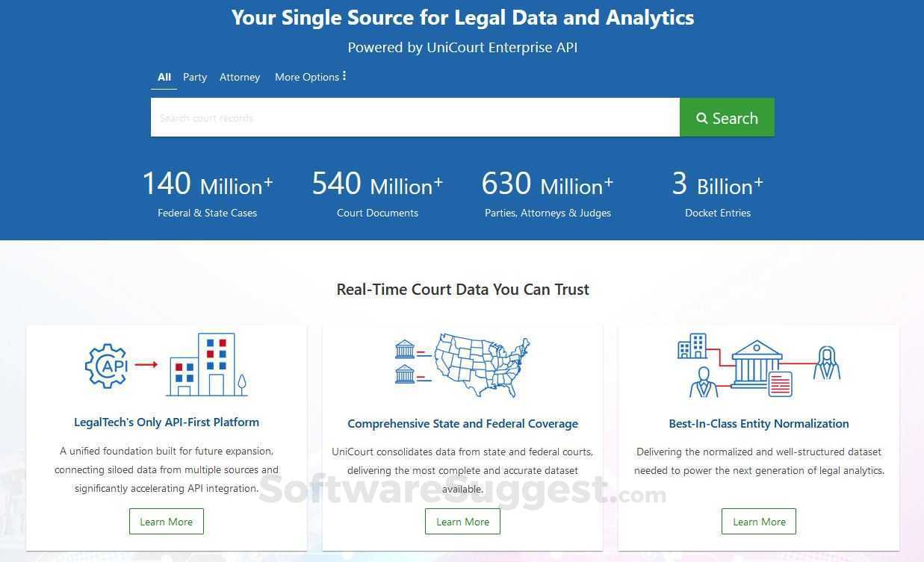Viewport: 924px width, 562px height.
Task: Click the female figure icon in entity illustration
Action: (827, 363)
